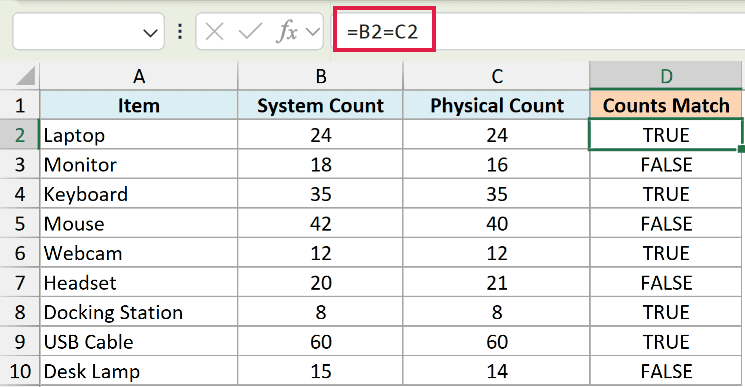Click into the formula bar showing =B2=C2
This screenshot has width=745, height=387.
pos(538,32)
